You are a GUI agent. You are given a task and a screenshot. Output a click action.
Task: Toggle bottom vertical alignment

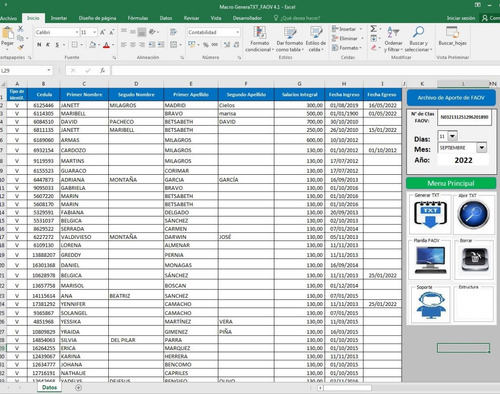(142, 32)
